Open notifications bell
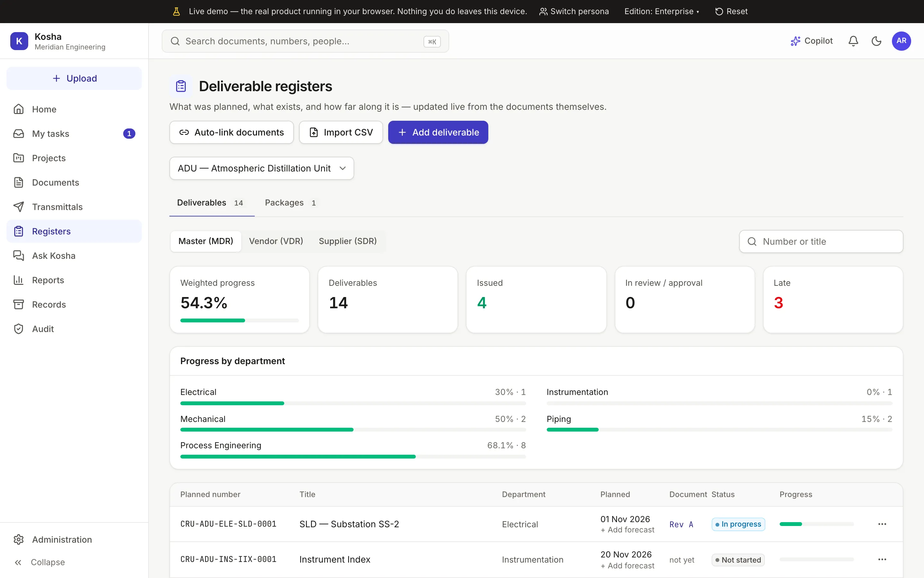 click(x=853, y=41)
